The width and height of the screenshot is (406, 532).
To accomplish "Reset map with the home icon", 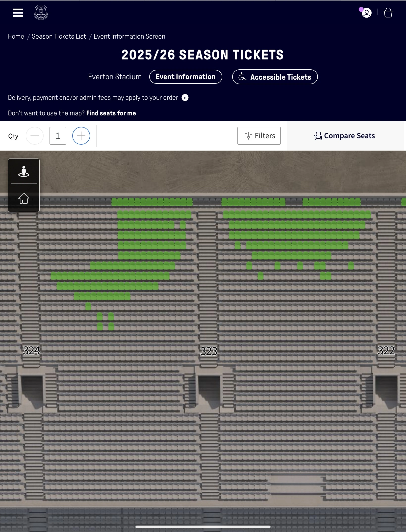I will [x=24, y=198].
